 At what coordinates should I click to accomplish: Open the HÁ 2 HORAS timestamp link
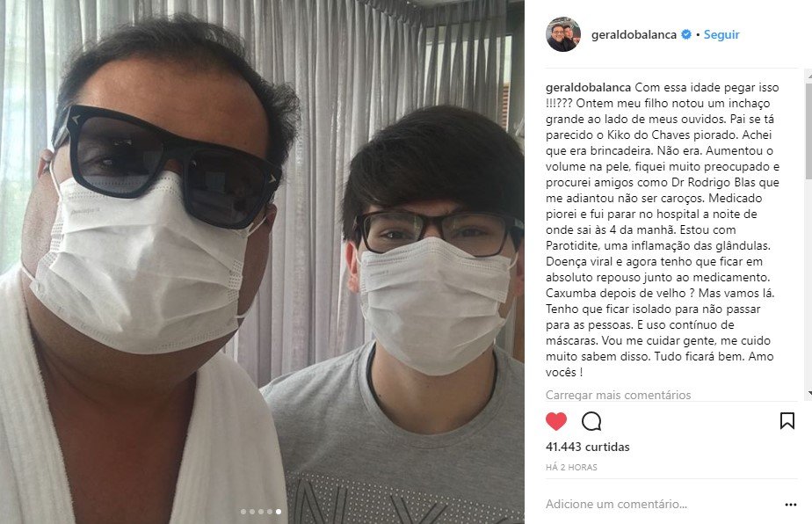571,468
